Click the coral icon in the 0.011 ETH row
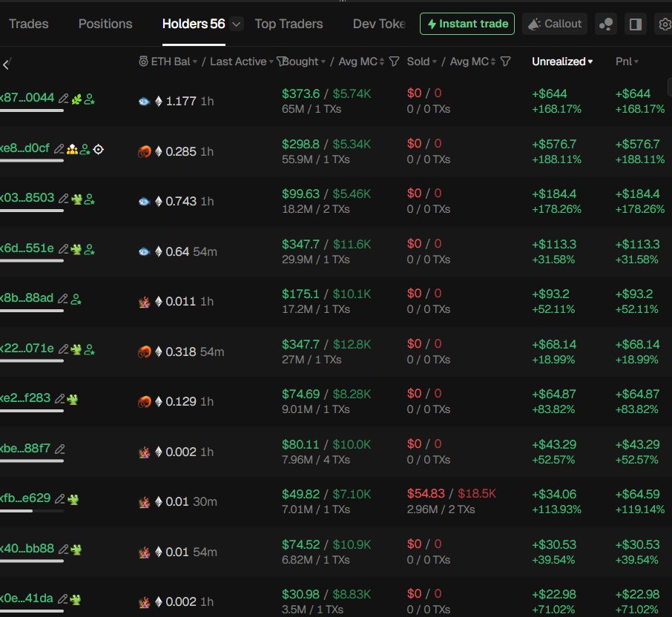Image resolution: width=672 pixels, height=617 pixels. 145,302
